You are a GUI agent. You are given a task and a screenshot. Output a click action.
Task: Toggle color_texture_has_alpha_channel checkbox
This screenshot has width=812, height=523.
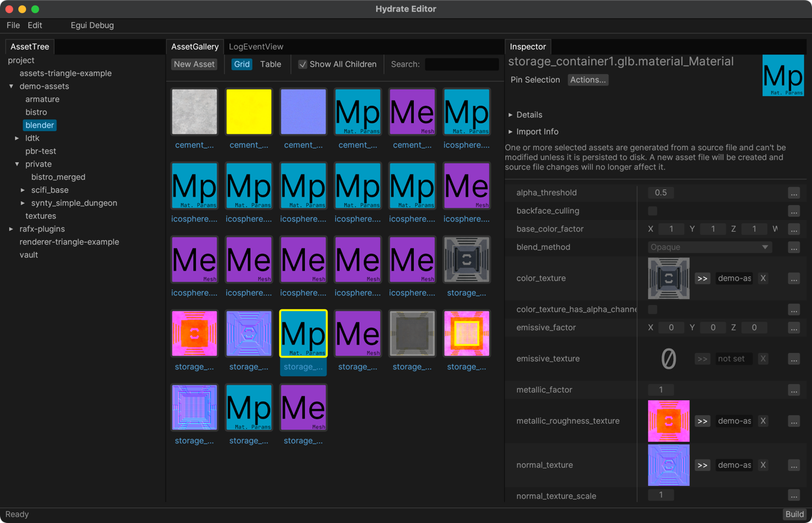click(x=652, y=310)
